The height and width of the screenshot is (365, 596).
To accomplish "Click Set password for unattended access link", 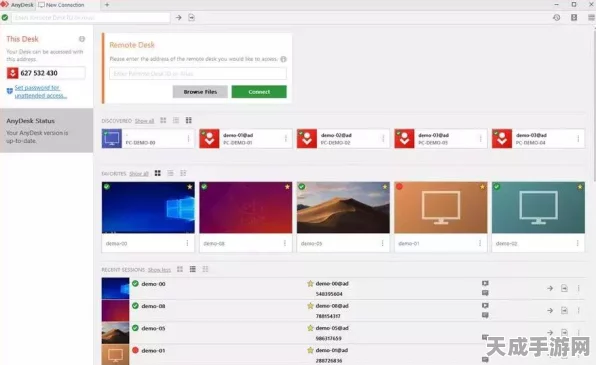I will point(40,92).
